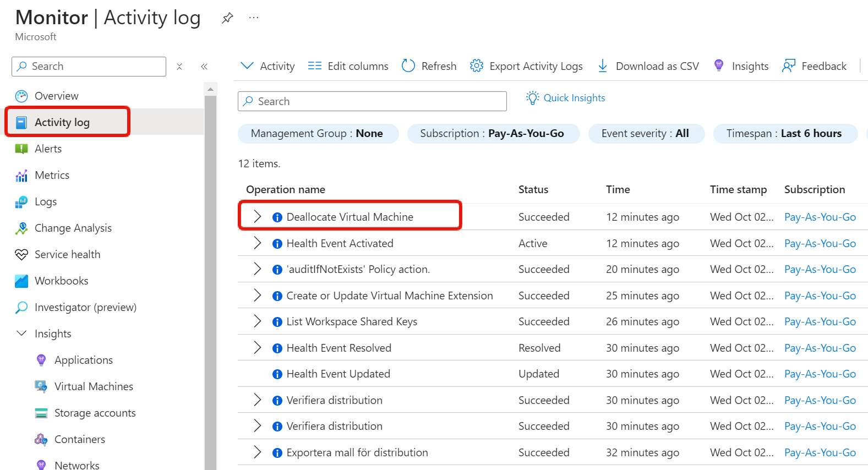Go to Metrics in the sidebar

(x=52, y=175)
